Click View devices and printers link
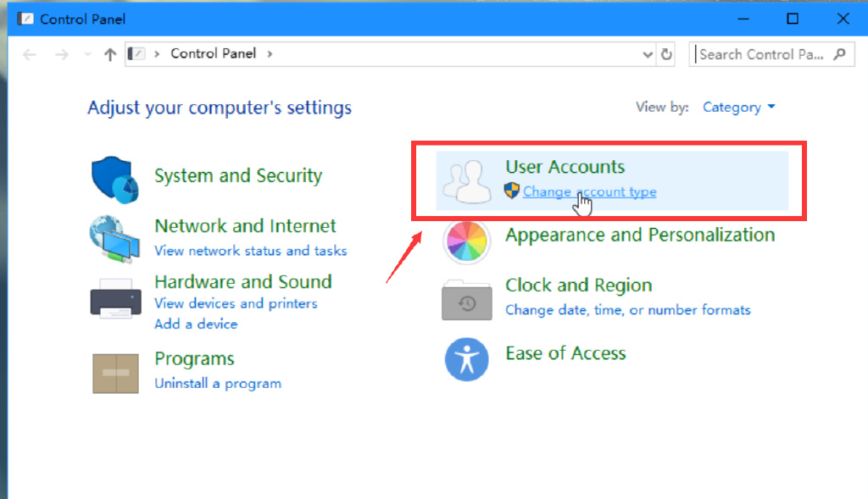868x499 pixels. 236,303
